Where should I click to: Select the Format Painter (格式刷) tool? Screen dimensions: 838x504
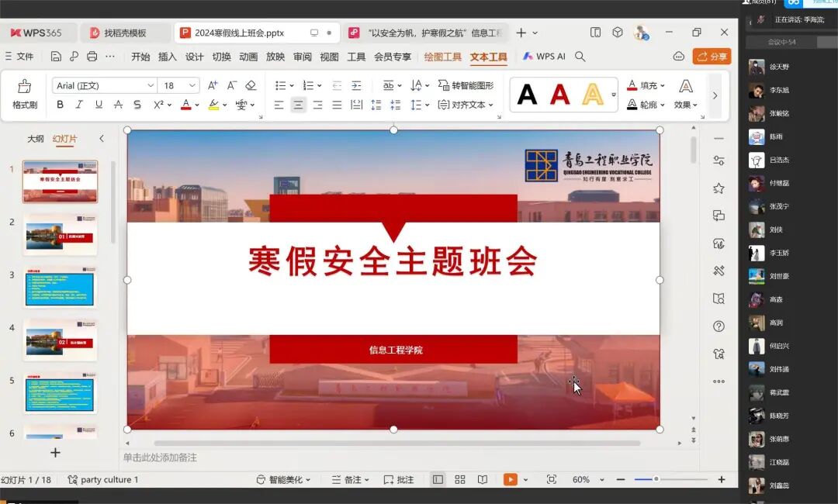tap(24, 93)
